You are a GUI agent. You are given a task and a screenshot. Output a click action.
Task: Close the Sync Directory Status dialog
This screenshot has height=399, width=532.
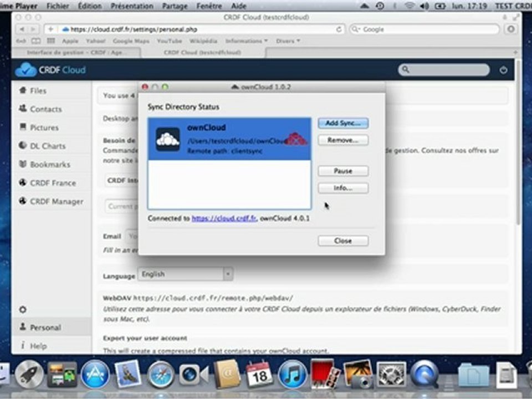click(x=343, y=241)
